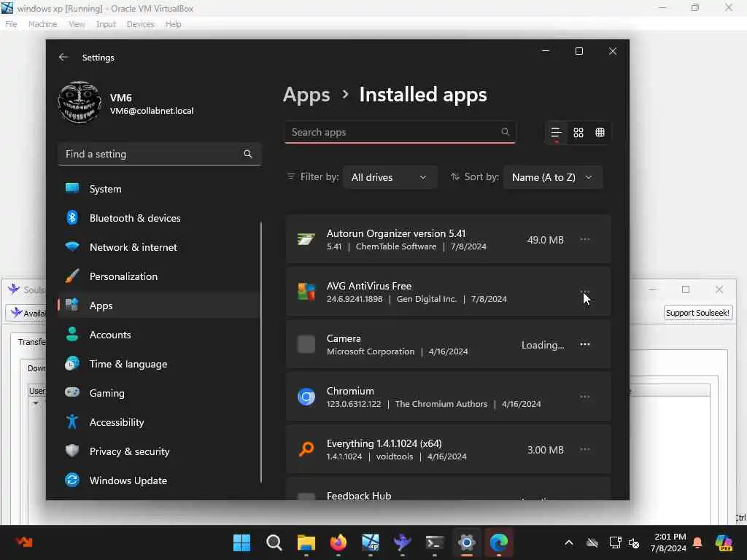Select the Apps sidebar item

(x=159, y=306)
